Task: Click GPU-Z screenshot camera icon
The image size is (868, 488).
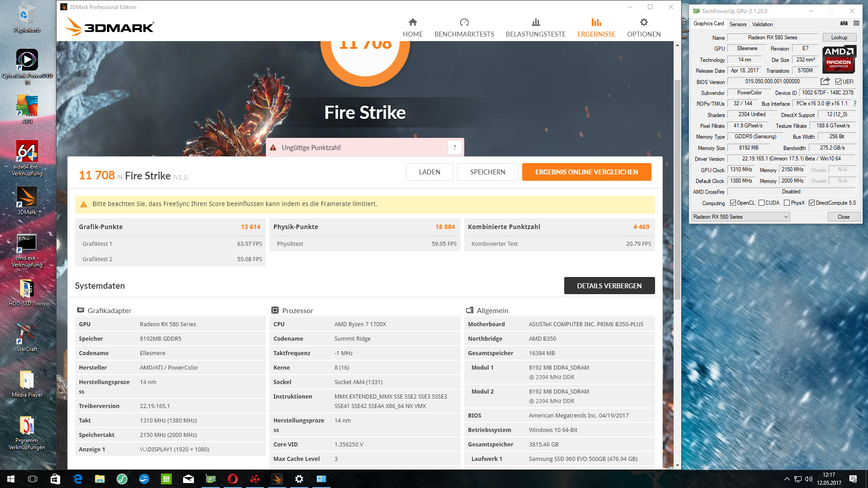Action: tap(844, 23)
